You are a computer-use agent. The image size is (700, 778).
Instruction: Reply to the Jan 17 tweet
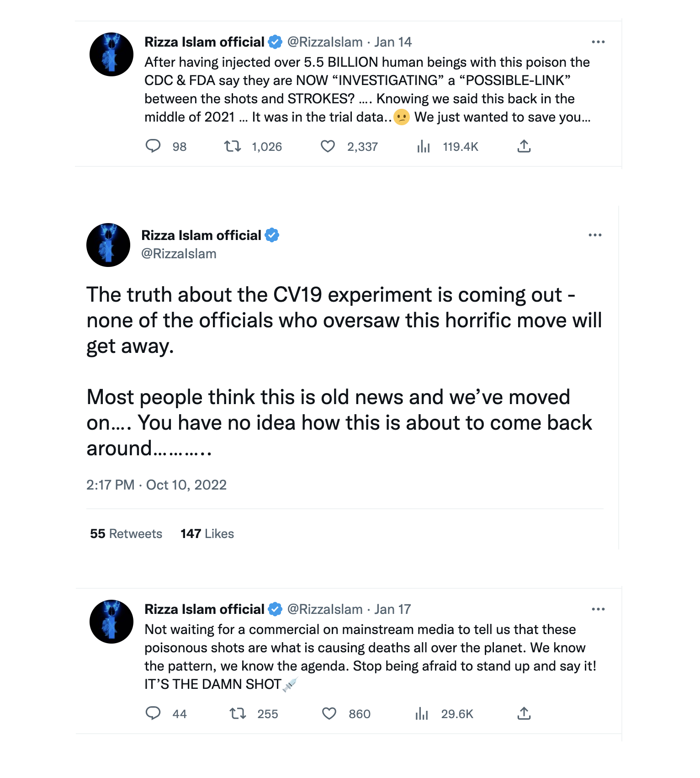154,714
